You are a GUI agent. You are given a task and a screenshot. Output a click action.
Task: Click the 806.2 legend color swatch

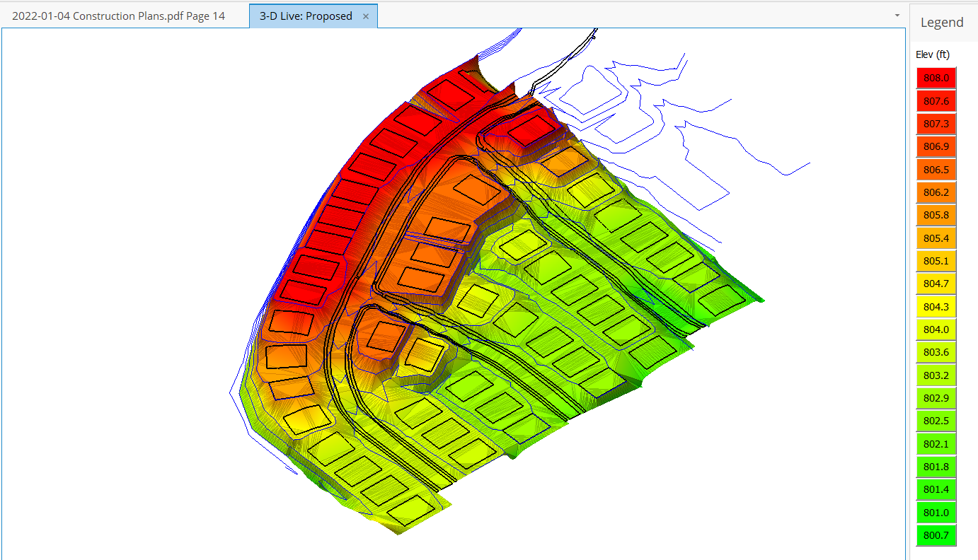tap(936, 192)
